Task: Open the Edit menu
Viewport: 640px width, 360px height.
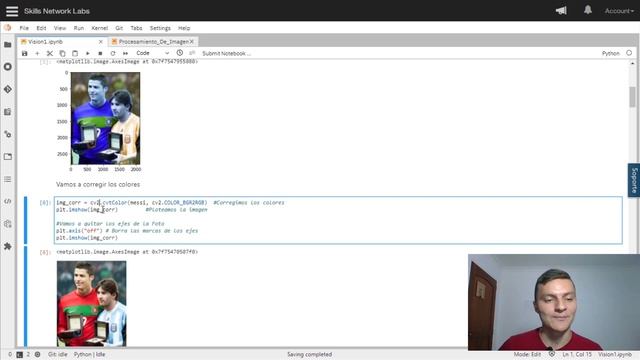Action: (x=41, y=28)
